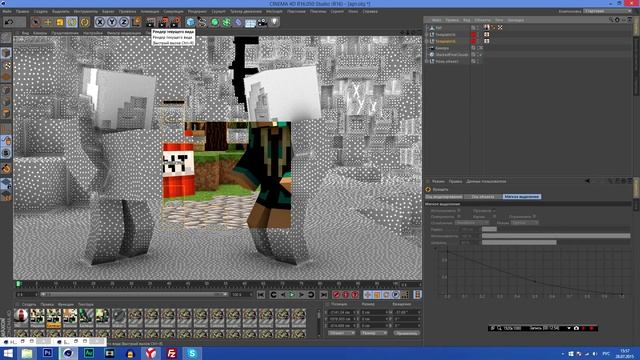Select the orange highlighted object row
Screen dimensions: 640x360
click(445, 41)
